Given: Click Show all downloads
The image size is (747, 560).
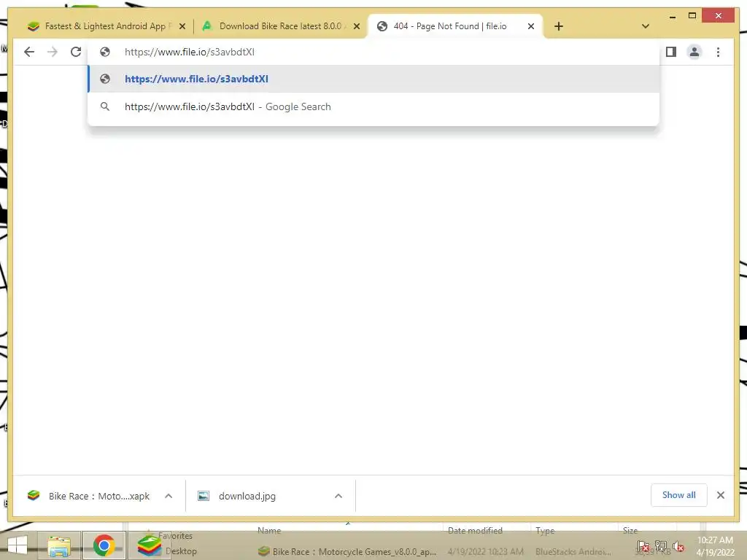Looking at the screenshot, I should click(679, 495).
